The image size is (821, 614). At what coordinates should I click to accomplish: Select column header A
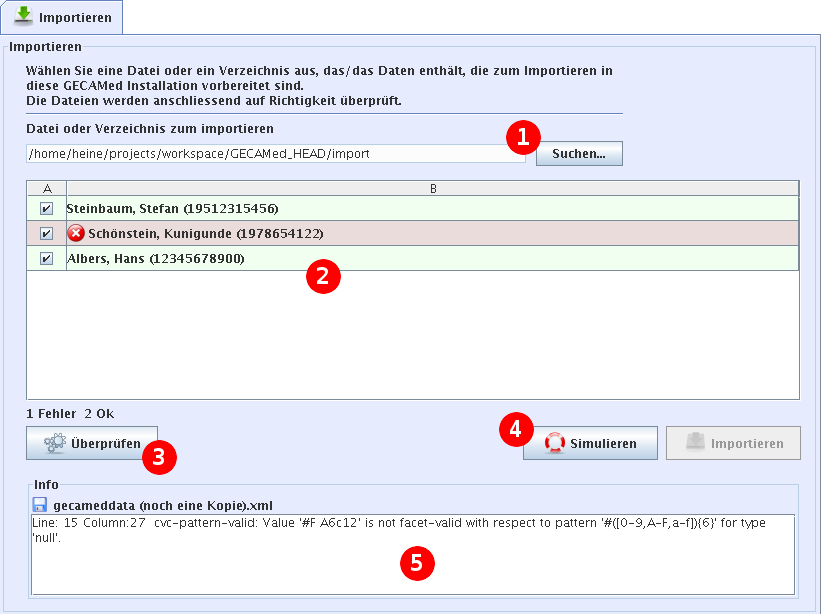[x=46, y=188]
